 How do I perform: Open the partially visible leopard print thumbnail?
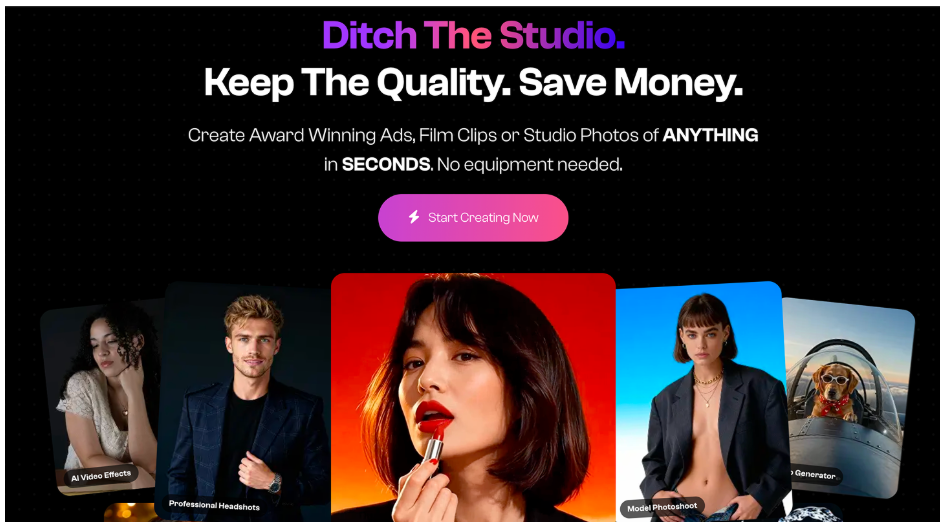point(809,513)
